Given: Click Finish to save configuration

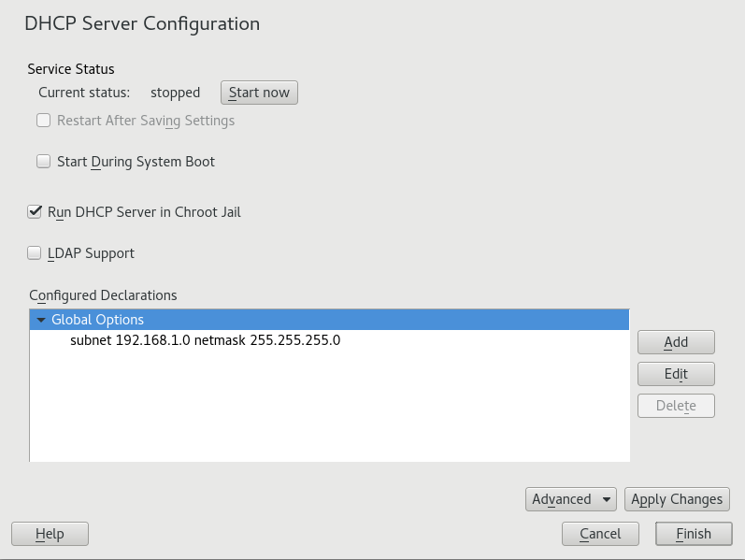Looking at the screenshot, I should [694, 534].
